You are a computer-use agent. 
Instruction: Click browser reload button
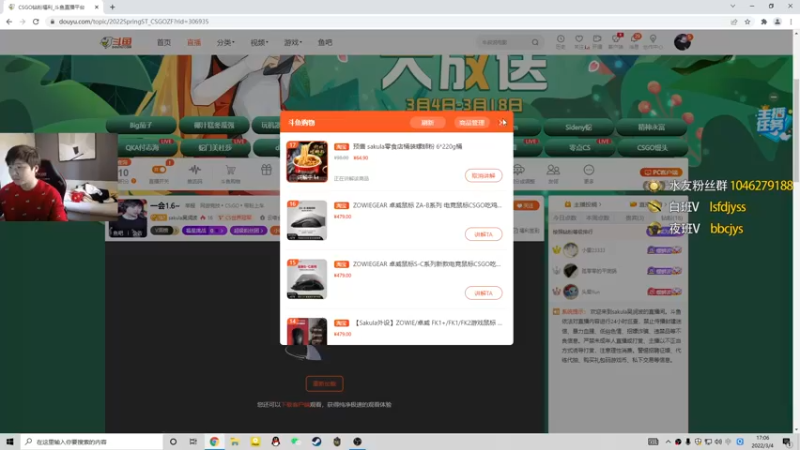[x=36, y=21]
